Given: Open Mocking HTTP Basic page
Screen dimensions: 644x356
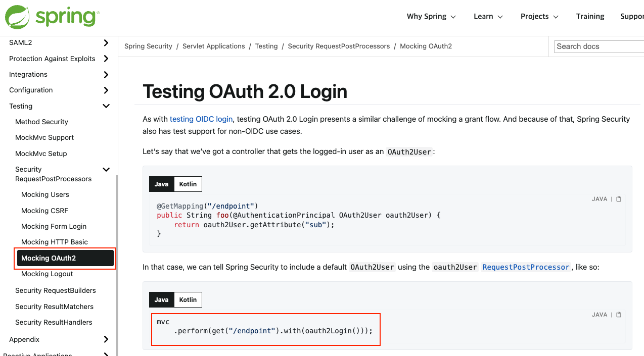Looking at the screenshot, I should click(x=55, y=242).
